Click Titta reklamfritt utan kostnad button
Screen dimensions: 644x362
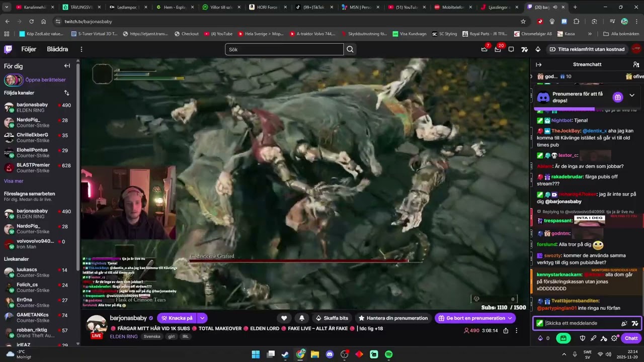point(587,49)
